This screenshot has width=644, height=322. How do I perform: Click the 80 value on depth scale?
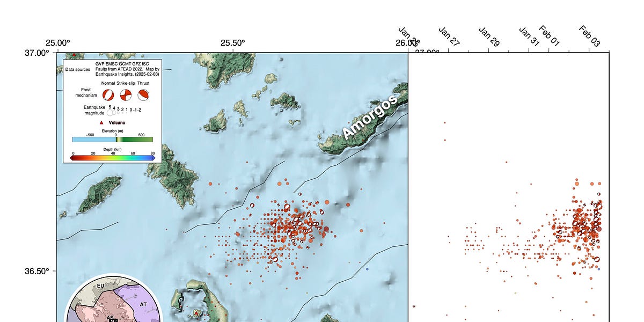tap(152, 153)
